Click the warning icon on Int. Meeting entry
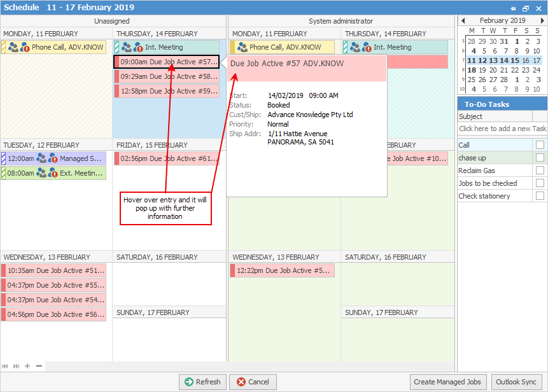Screen dimensions: 548x392 click(x=139, y=46)
